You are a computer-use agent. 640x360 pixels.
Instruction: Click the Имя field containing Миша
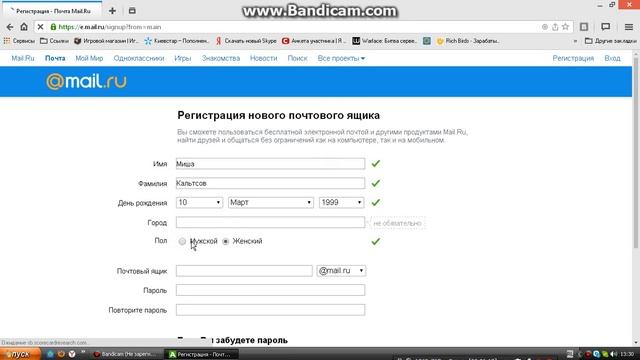tap(271, 164)
